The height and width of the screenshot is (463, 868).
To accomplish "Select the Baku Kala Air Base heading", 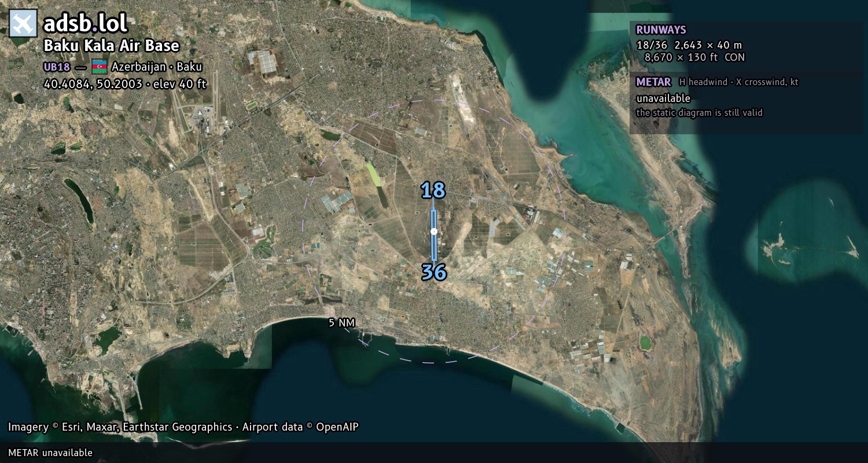I will [x=112, y=46].
